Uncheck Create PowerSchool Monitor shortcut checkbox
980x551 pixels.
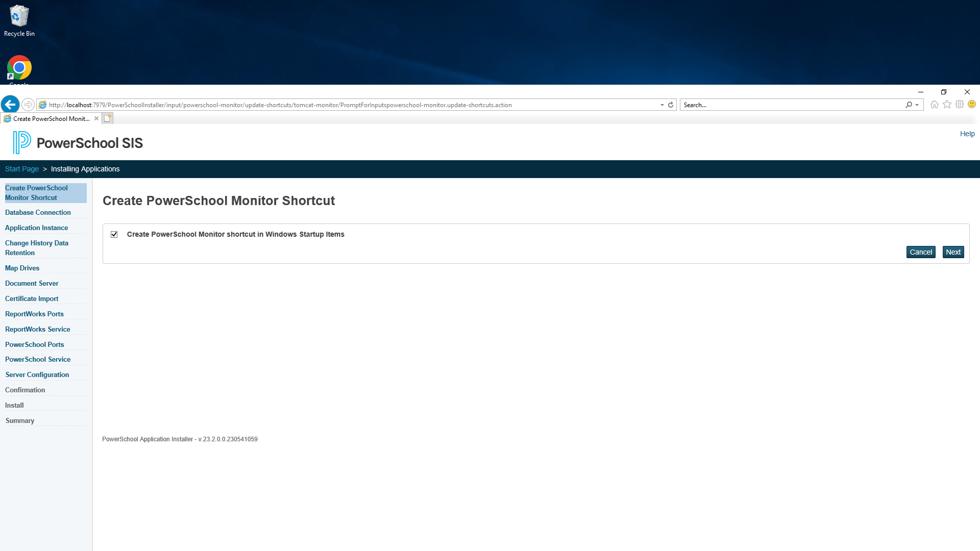114,235
